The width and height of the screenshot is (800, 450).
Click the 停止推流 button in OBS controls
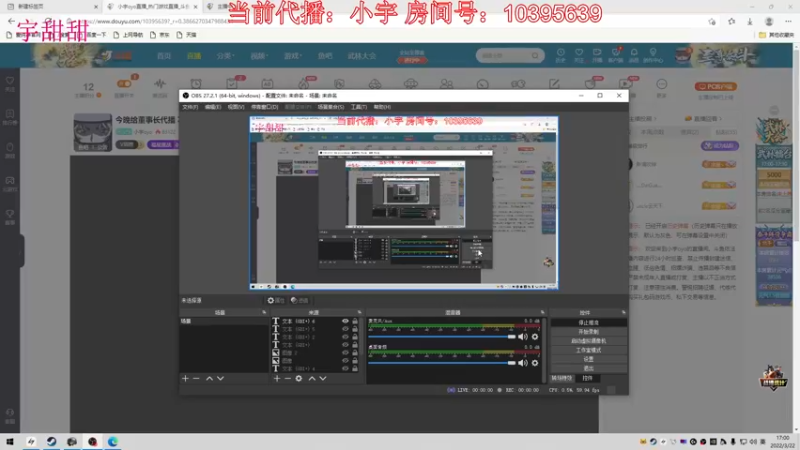point(589,322)
